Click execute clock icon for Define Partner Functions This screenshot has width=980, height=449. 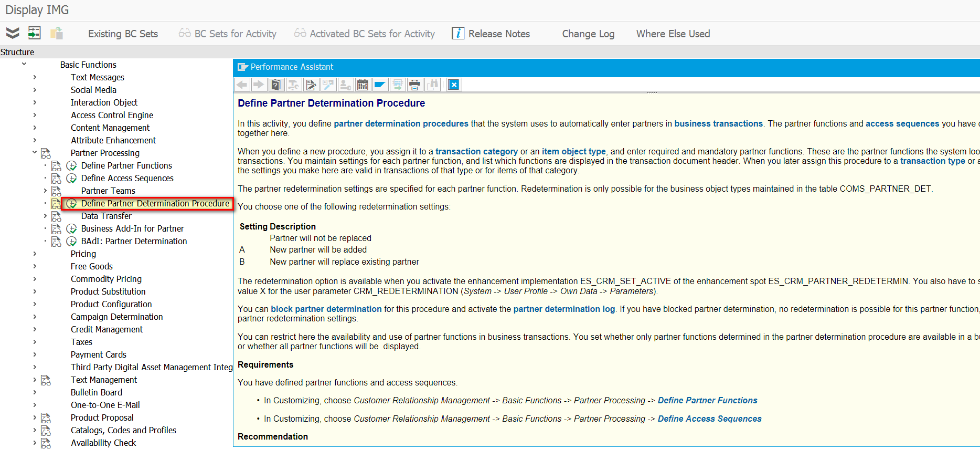(x=72, y=165)
